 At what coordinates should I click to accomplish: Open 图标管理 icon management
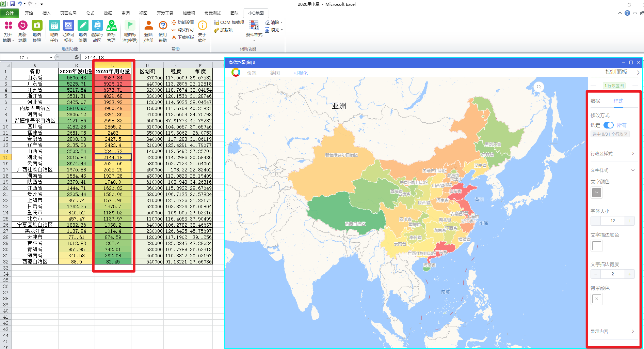tap(111, 26)
